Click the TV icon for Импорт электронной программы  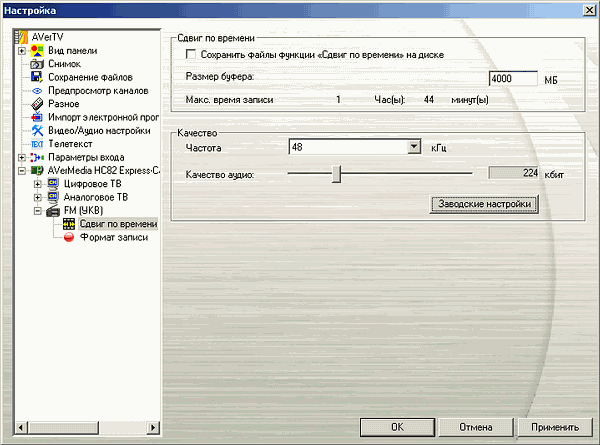37,117
